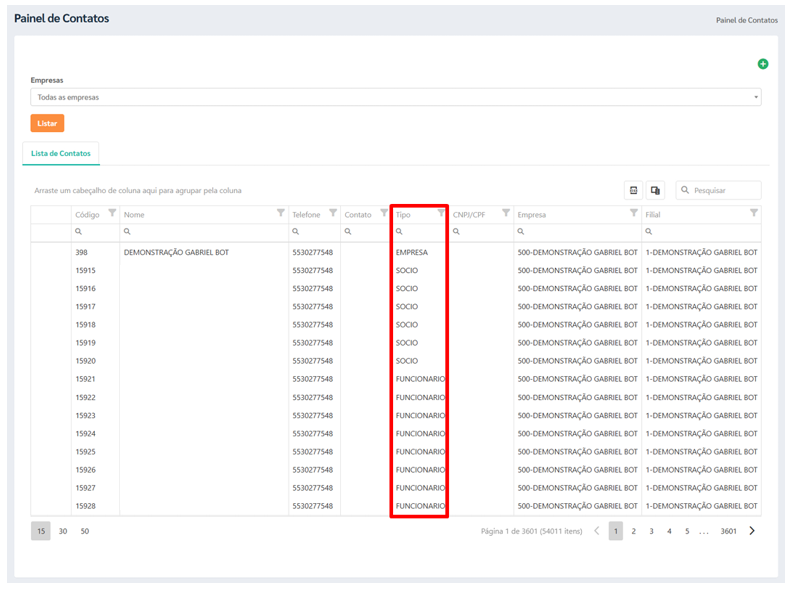This screenshot has height=589, width=789.
Task: Click the FUNCIONARIO cell in row 15922
Action: coord(421,397)
